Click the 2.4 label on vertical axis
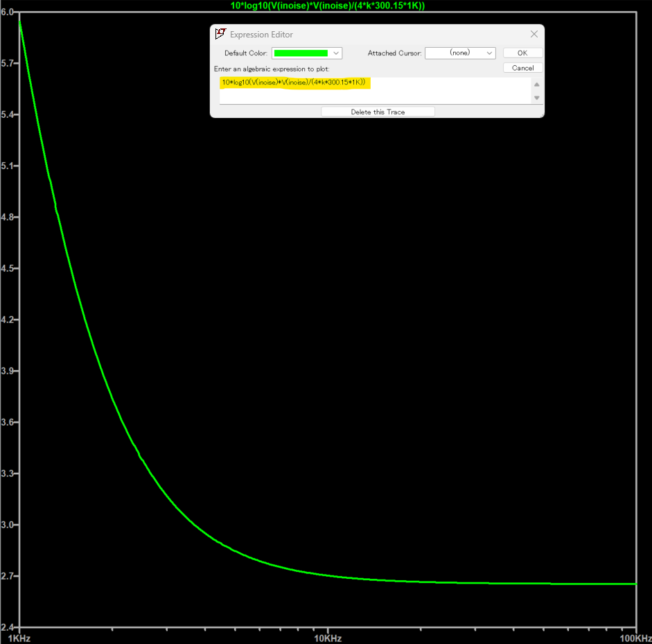Screen dimensions: 652x644 click(x=7, y=627)
